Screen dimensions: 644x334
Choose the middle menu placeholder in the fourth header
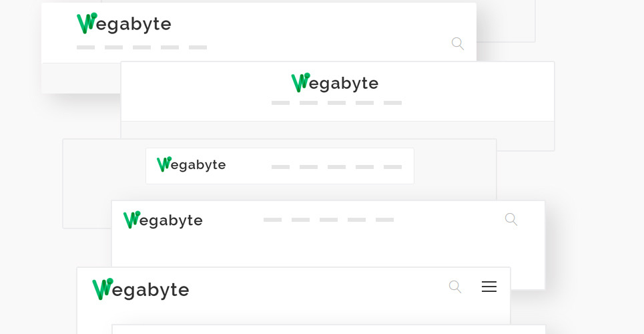tap(328, 220)
